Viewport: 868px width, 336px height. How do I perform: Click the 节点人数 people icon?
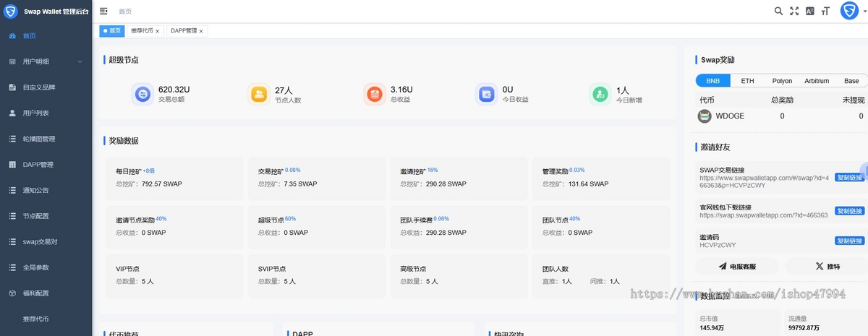[259, 94]
